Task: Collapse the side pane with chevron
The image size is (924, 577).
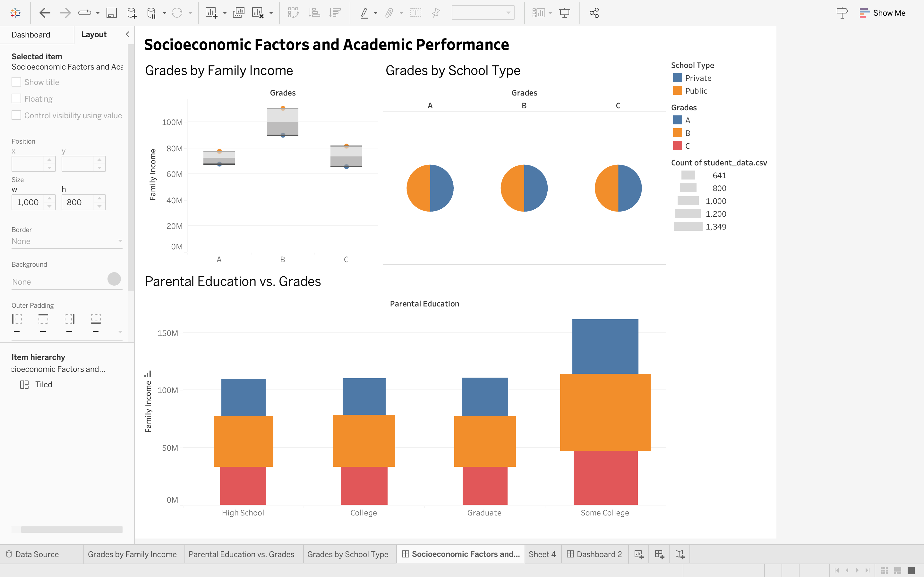Action: pyautogui.click(x=127, y=34)
